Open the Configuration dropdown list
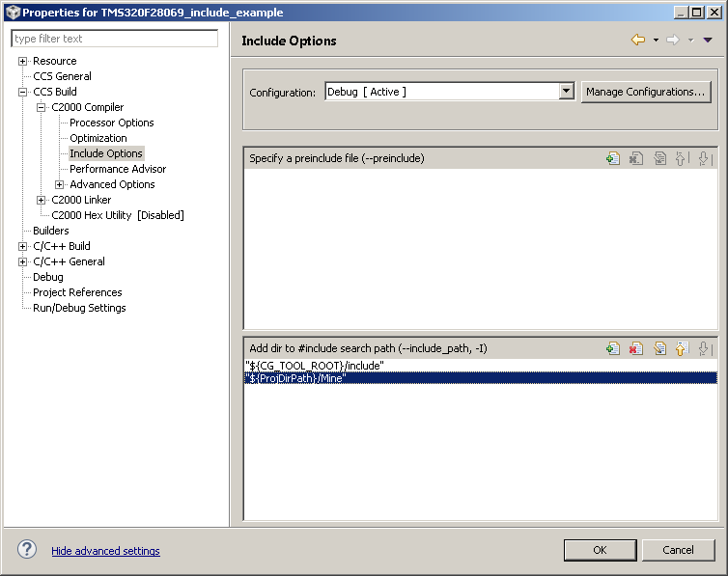 (x=566, y=92)
